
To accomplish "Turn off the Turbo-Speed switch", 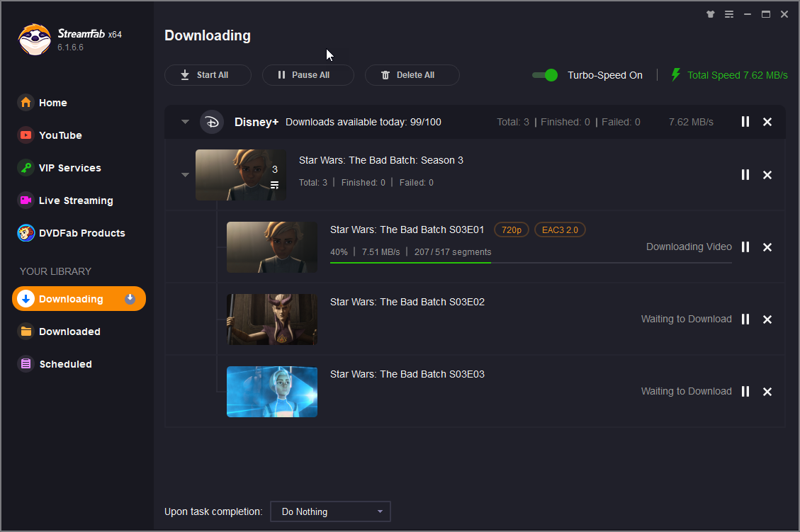I will [x=544, y=75].
